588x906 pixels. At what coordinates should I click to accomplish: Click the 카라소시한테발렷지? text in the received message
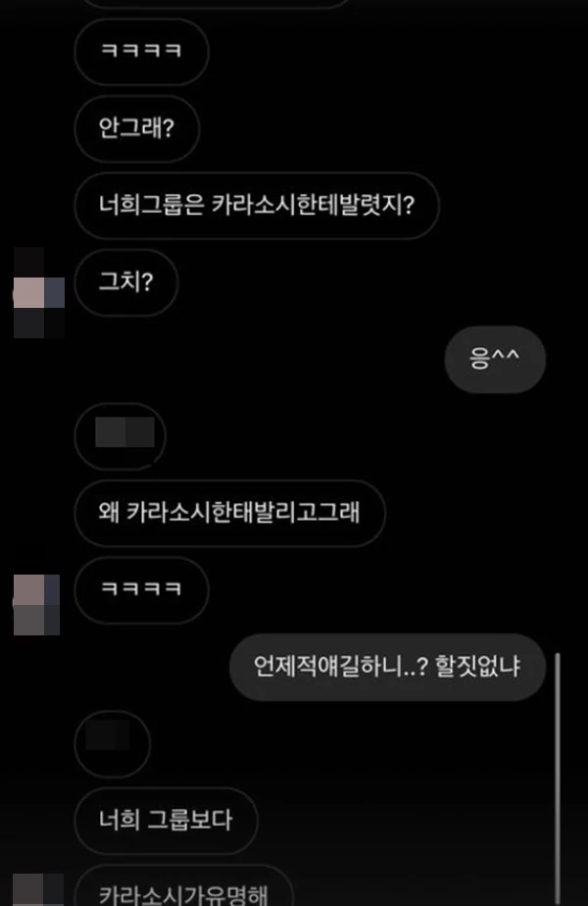(313, 205)
